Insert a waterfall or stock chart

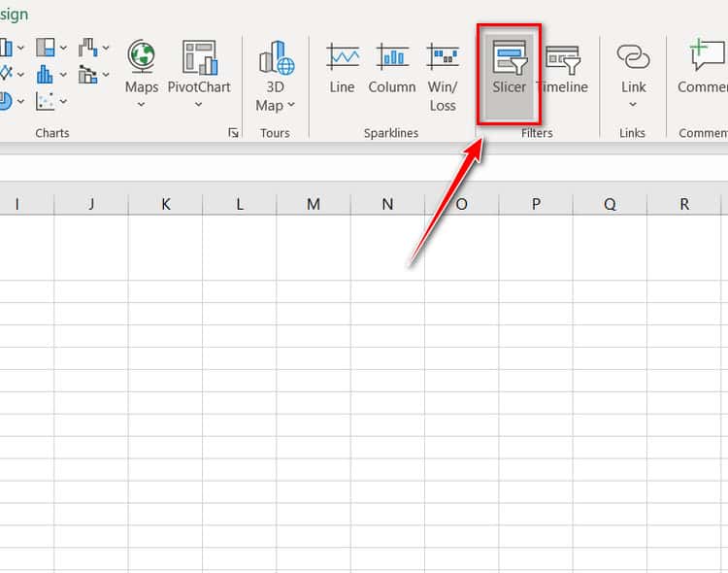tap(87, 48)
